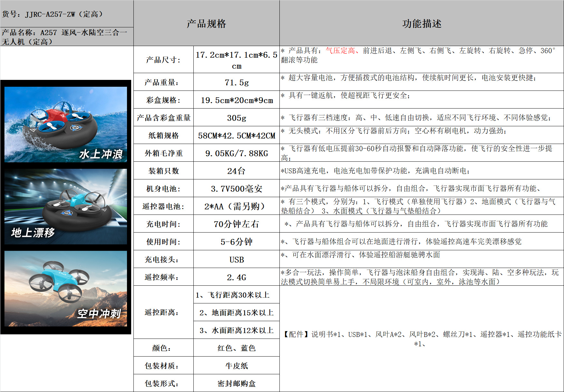The height and width of the screenshot is (392, 564).
Task: Click the 地上漂移 drifting product image
Action: click(x=66, y=206)
